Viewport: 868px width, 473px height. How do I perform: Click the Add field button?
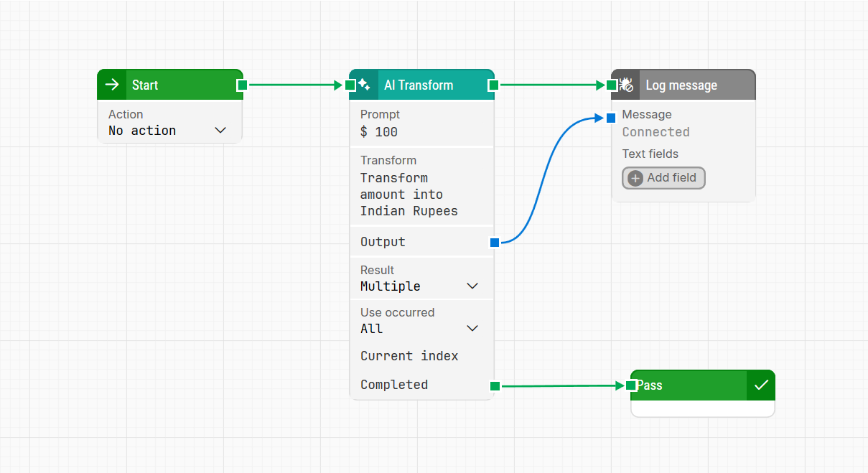663,178
